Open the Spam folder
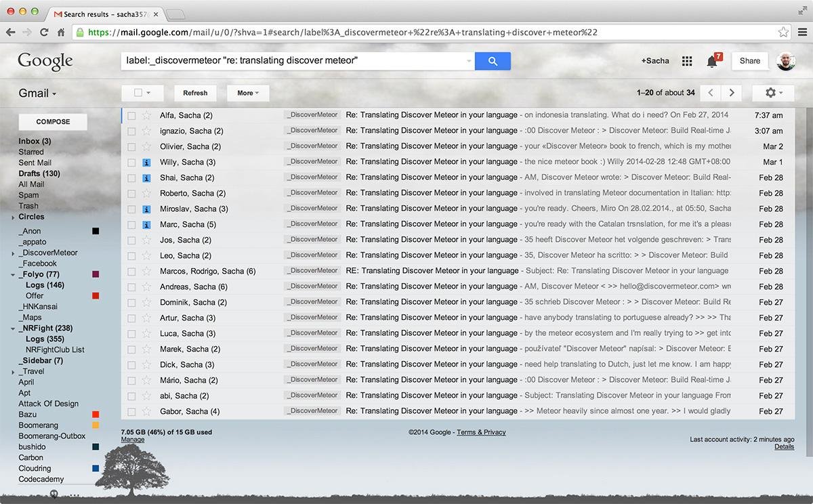Screen dimensions: 813x504 (28, 195)
